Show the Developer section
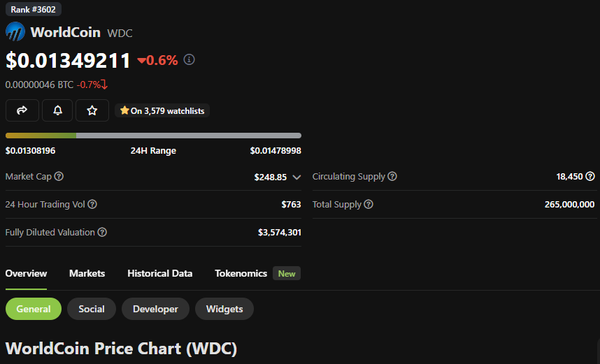The height and width of the screenshot is (364, 600). tap(155, 309)
